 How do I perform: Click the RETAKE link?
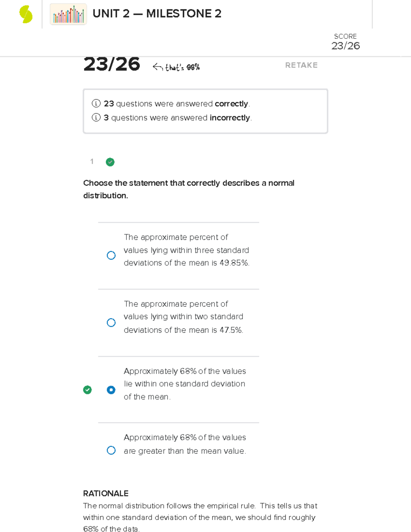click(301, 65)
